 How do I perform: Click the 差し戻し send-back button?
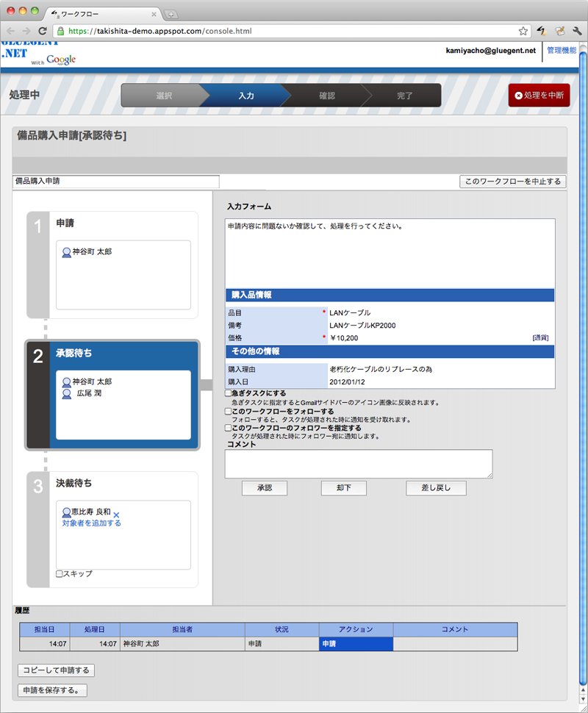click(x=436, y=488)
